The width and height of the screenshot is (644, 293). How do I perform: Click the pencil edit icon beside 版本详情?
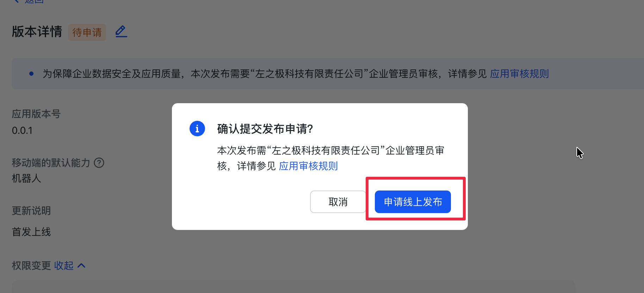click(121, 32)
